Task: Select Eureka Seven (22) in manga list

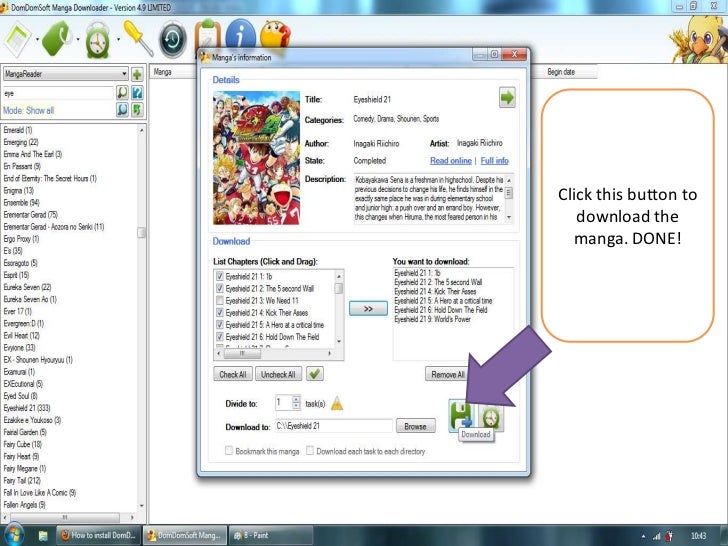Action: point(27,287)
